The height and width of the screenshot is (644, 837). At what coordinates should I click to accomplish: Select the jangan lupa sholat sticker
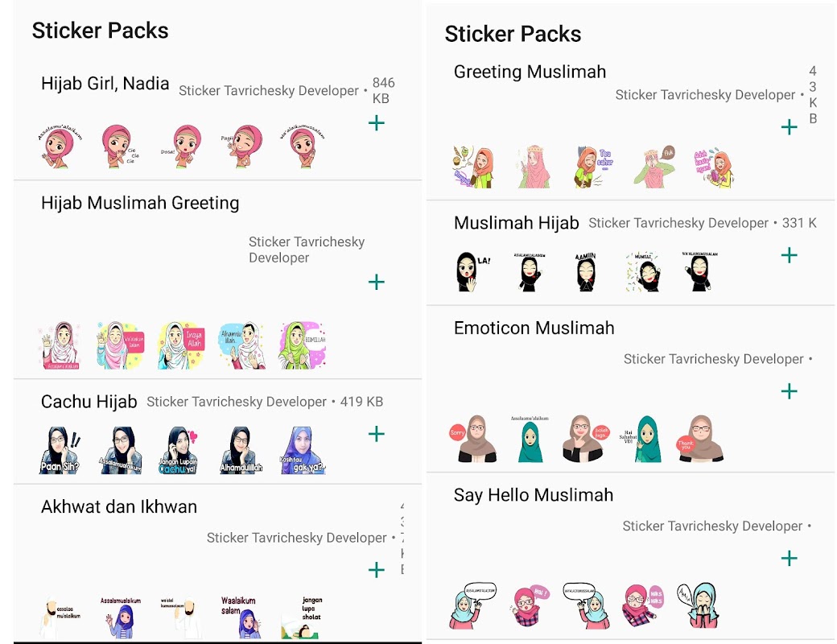(303, 617)
